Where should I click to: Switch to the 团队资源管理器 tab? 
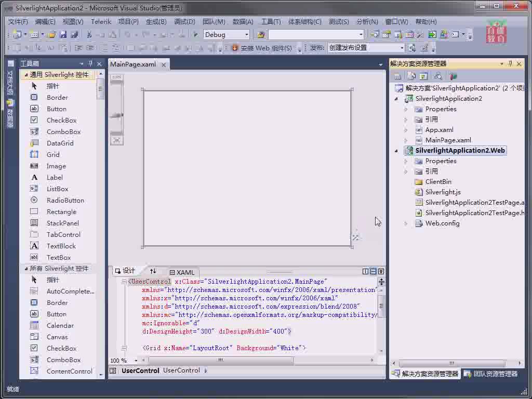[x=491, y=374]
